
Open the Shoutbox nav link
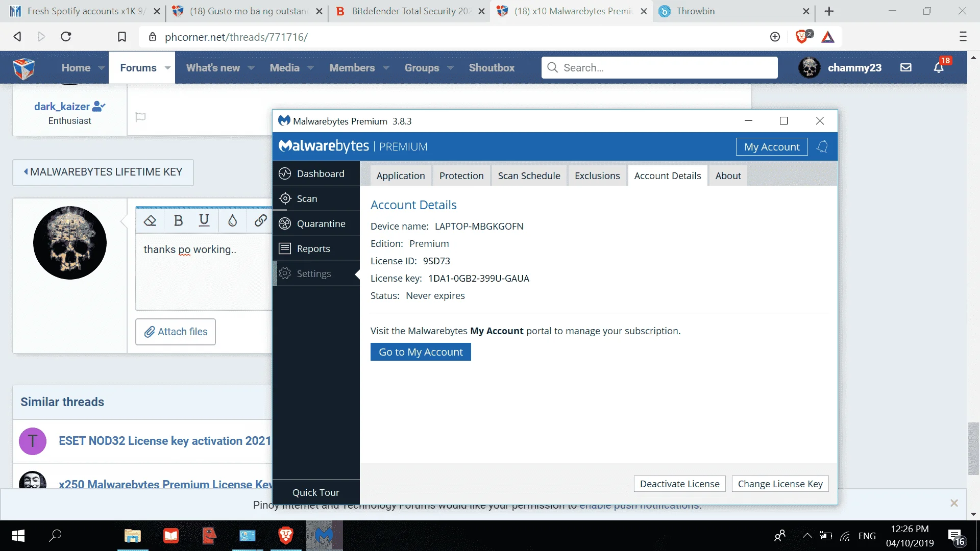(x=492, y=68)
